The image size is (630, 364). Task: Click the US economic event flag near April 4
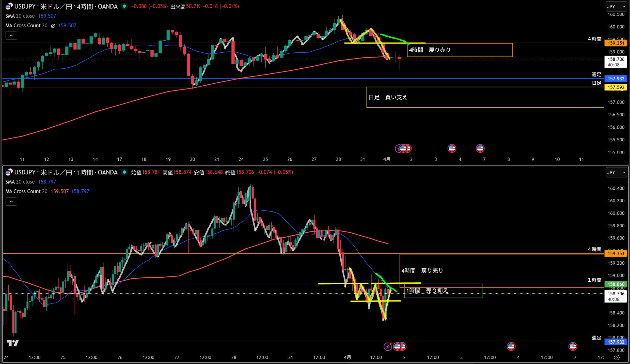[511, 347]
